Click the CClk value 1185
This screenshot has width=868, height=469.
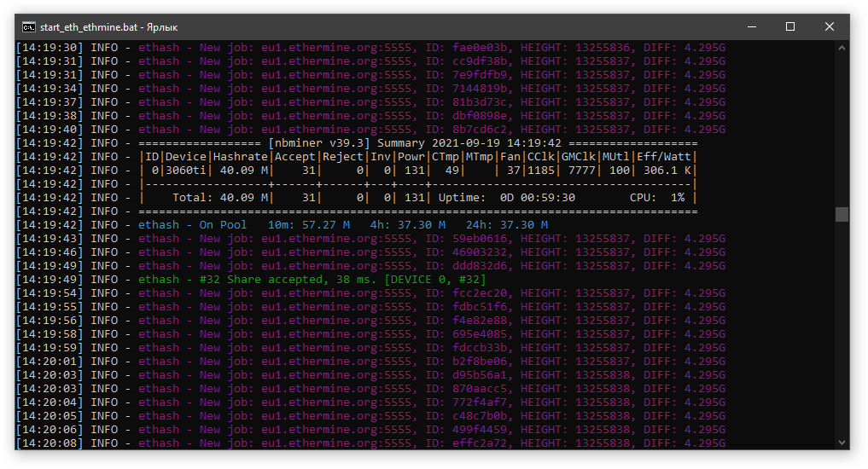point(541,171)
